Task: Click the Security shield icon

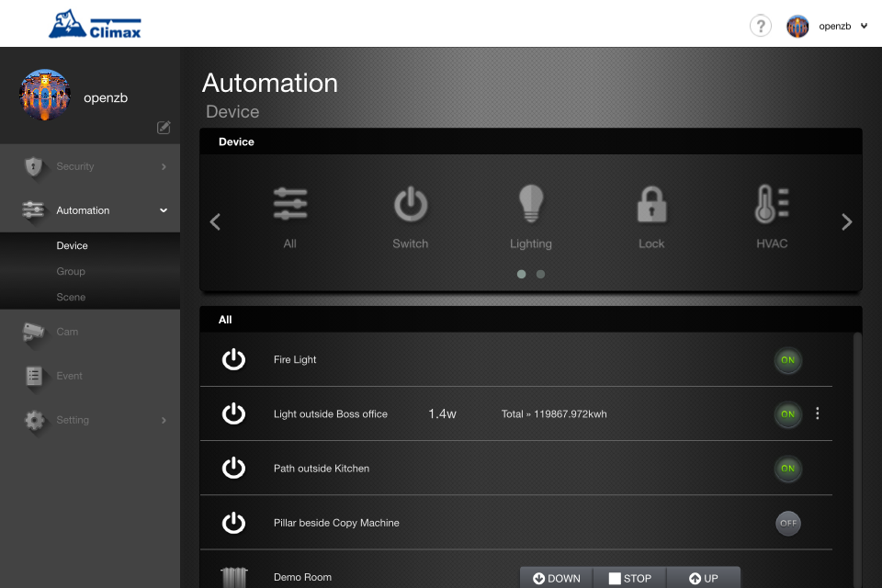Action: click(x=34, y=166)
